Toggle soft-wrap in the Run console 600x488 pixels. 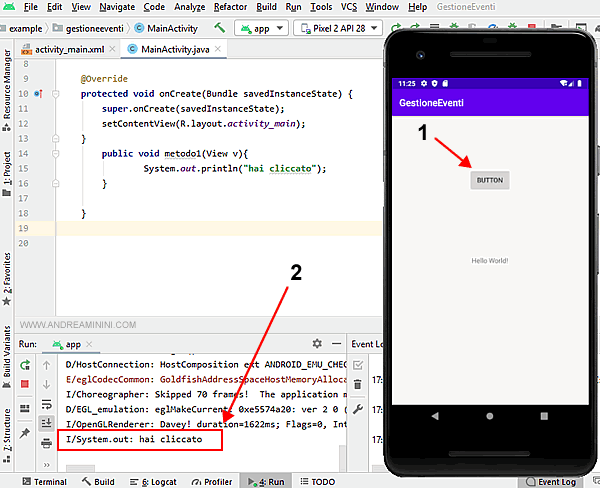tap(46, 403)
